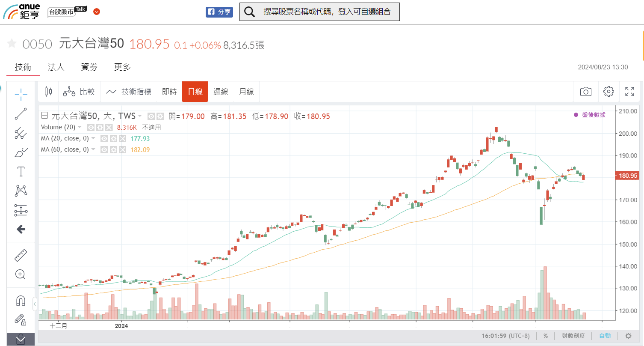Toggle 自動 auto scale
This screenshot has width=644, height=346.
coord(605,336)
